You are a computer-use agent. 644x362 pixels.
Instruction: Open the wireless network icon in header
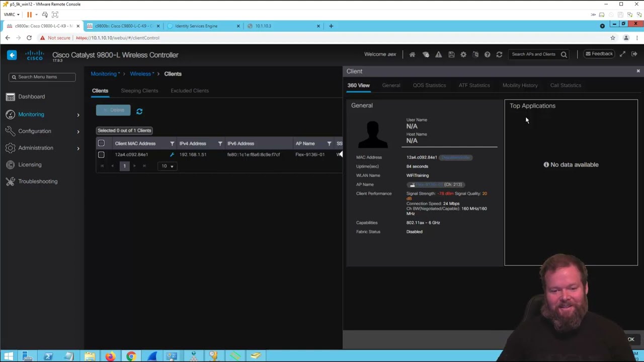426,54
